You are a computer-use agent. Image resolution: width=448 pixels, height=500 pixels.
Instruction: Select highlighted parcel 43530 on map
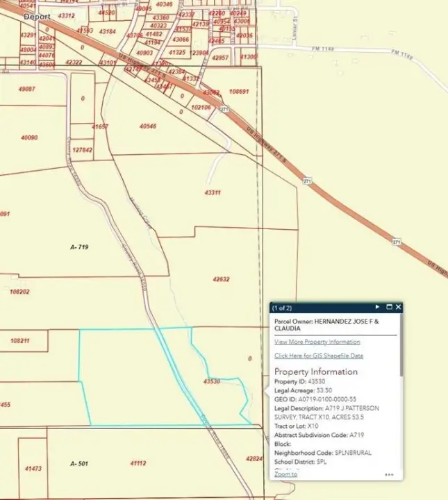(x=211, y=381)
